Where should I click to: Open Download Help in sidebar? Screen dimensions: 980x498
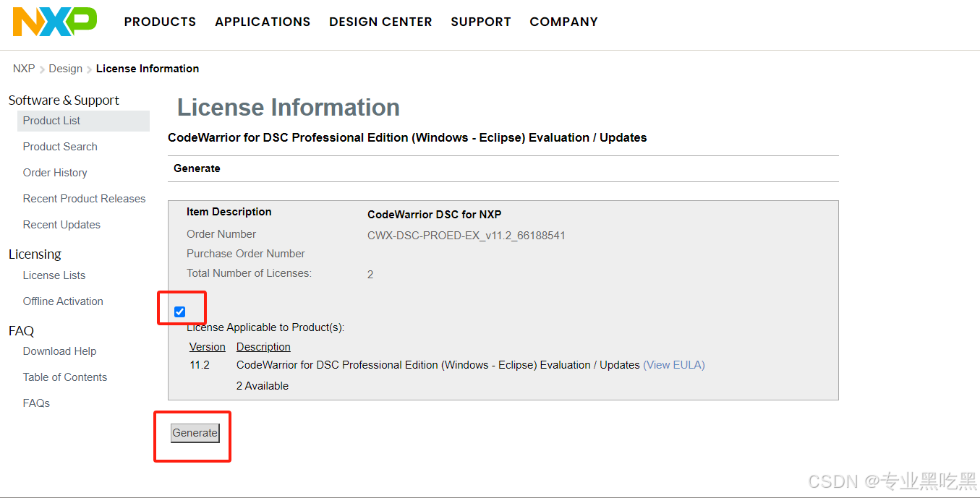59,351
